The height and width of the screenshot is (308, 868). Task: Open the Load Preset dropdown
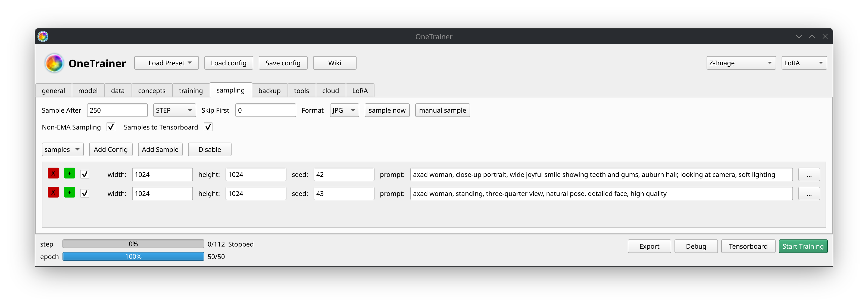pos(167,63)
